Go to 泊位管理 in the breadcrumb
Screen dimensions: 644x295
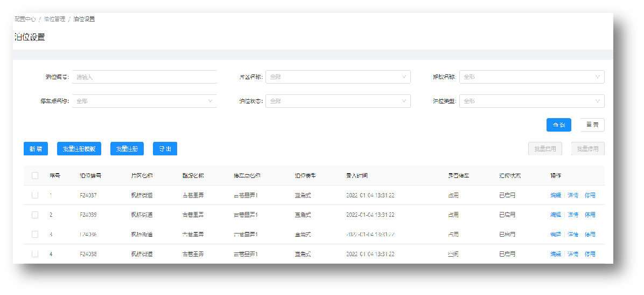[x=54, y=19]
